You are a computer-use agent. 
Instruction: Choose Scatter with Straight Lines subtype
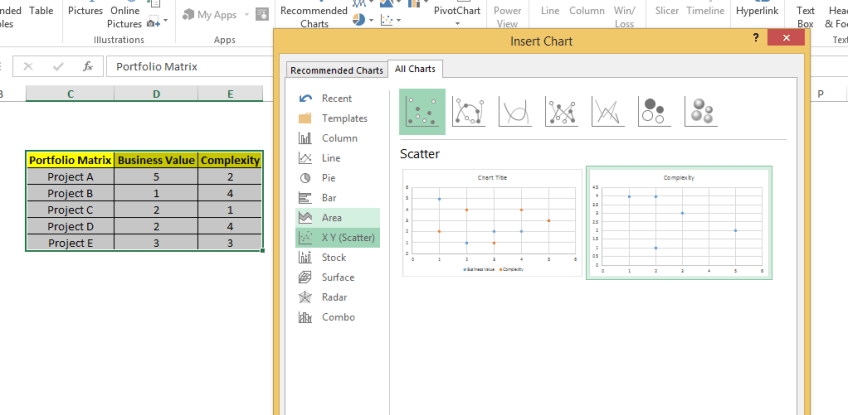(608, 111)
